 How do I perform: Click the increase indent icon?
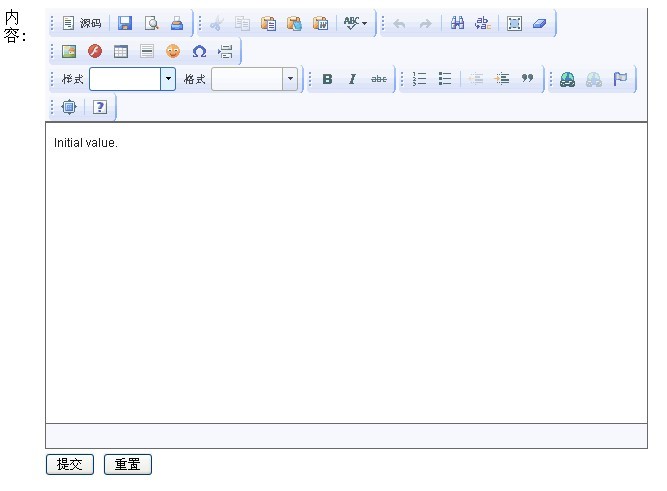(502, 79)
